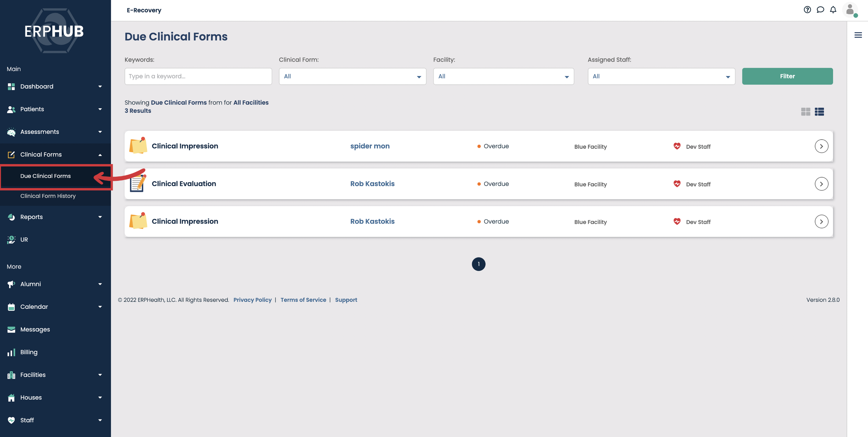This screenshot has height=437, width=868.
Task: Open the Clinical Form dropdown
Action: click(352, 76)
